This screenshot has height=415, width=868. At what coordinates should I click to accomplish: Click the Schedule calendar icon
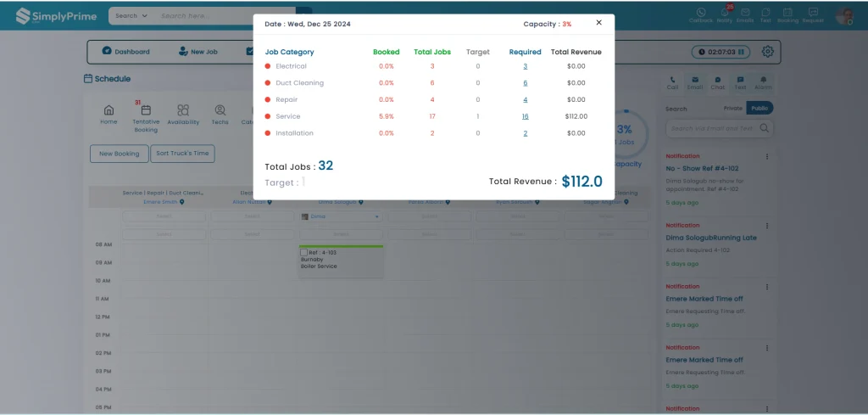(88, 79)
